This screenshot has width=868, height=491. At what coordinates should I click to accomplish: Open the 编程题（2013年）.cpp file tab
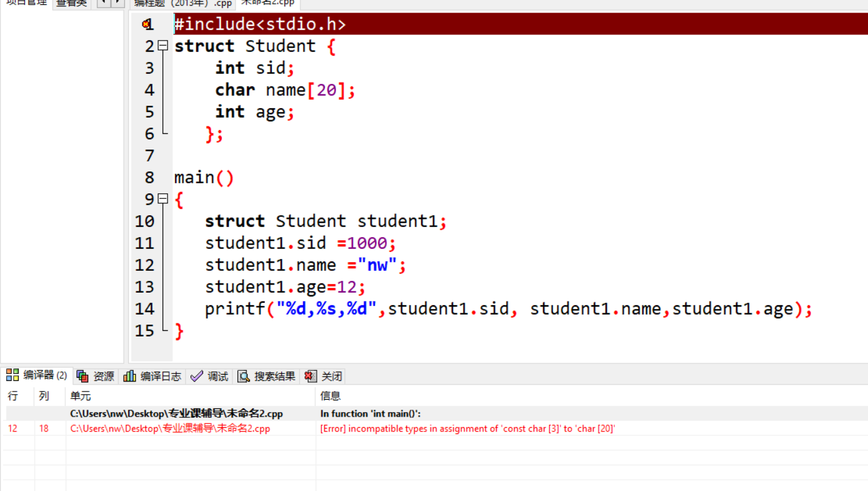(x=183, y=3)
